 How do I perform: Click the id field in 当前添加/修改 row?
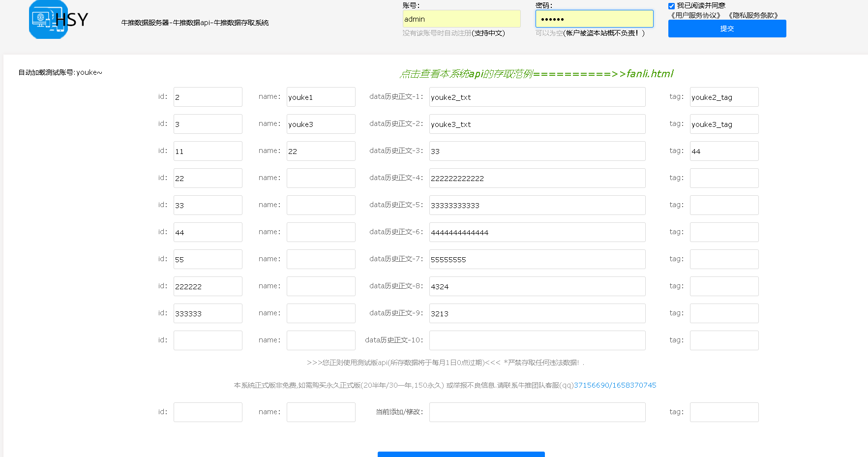click(x=208, y=412)
